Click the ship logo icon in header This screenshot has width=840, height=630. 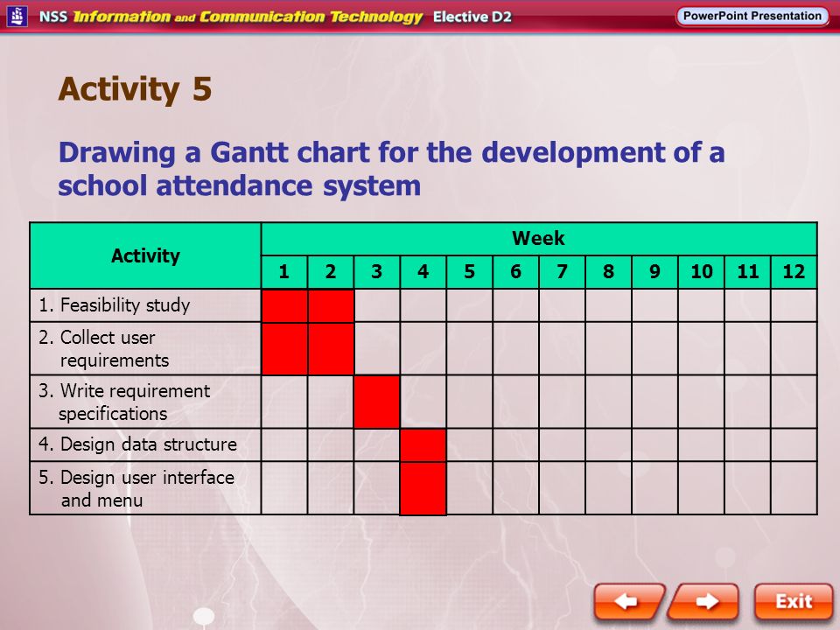[x=17, y=16]
